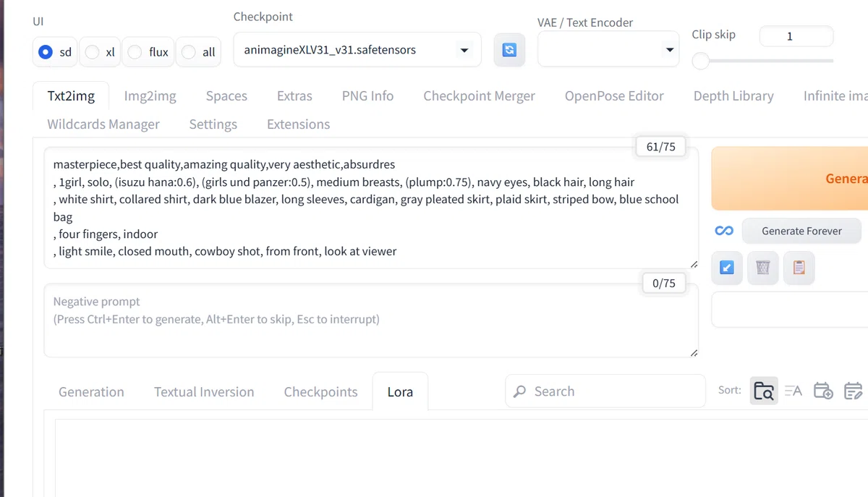Open the VAE / Text Encoder dropdown
The width and height of the screenshot is (868, 497).
click(x=608, y=50)
